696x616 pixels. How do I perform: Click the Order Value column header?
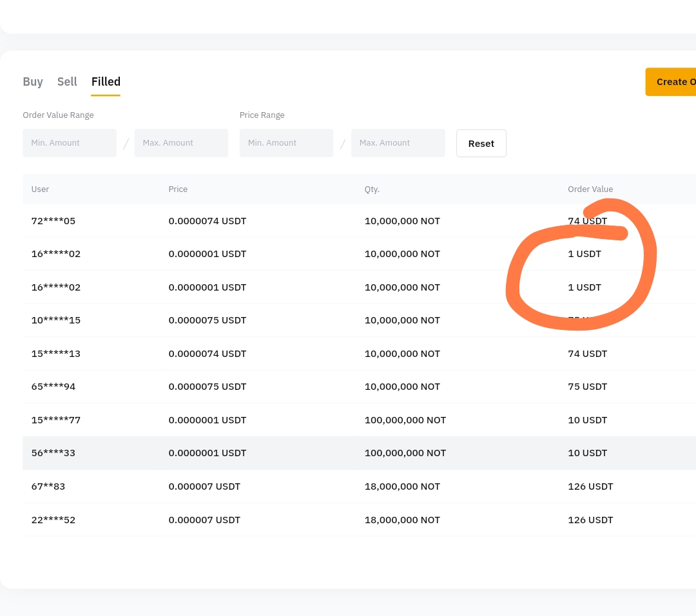pyautogui.click(x=590, y=189)
